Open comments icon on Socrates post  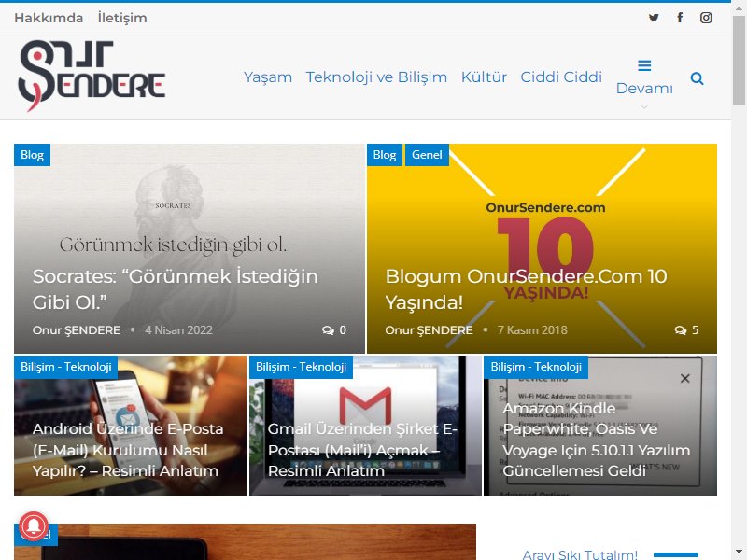click(x=328, y=330)
